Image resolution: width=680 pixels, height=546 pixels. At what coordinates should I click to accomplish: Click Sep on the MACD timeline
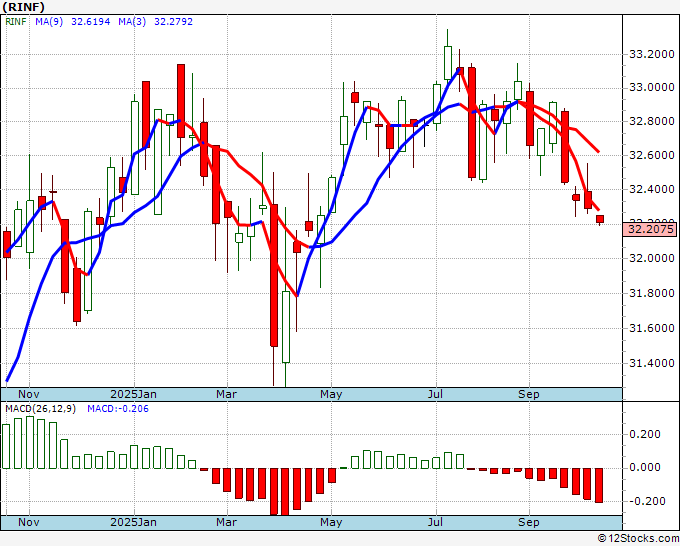[x=529, y=522]
